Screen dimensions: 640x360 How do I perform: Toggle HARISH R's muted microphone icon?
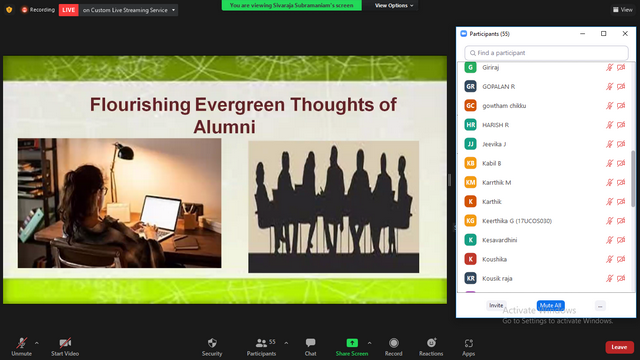pos(609,125)
